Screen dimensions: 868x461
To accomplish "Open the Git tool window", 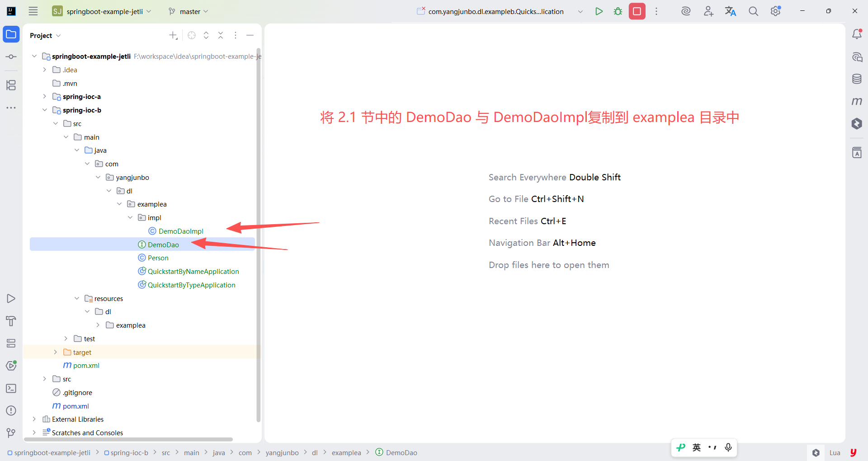I will point(11,433).
